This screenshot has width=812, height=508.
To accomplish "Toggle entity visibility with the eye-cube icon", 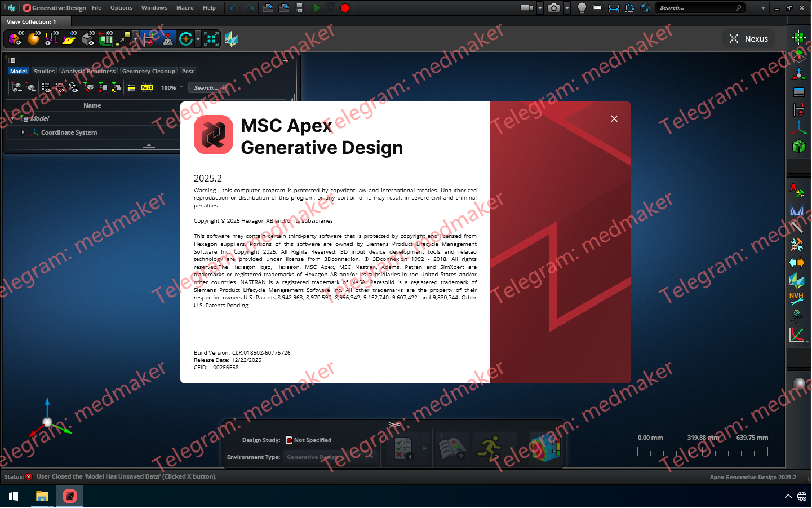I will pyautogui.click(x=87, y=38).
